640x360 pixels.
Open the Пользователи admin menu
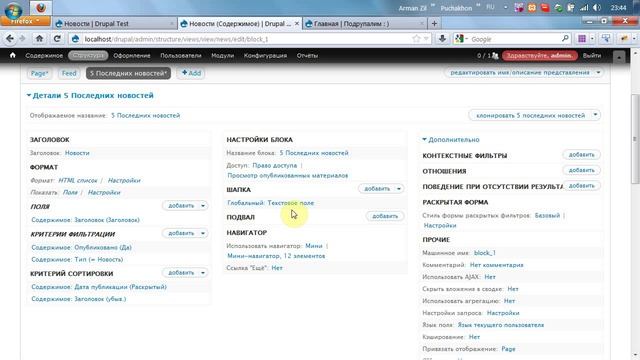click(181, 56)
